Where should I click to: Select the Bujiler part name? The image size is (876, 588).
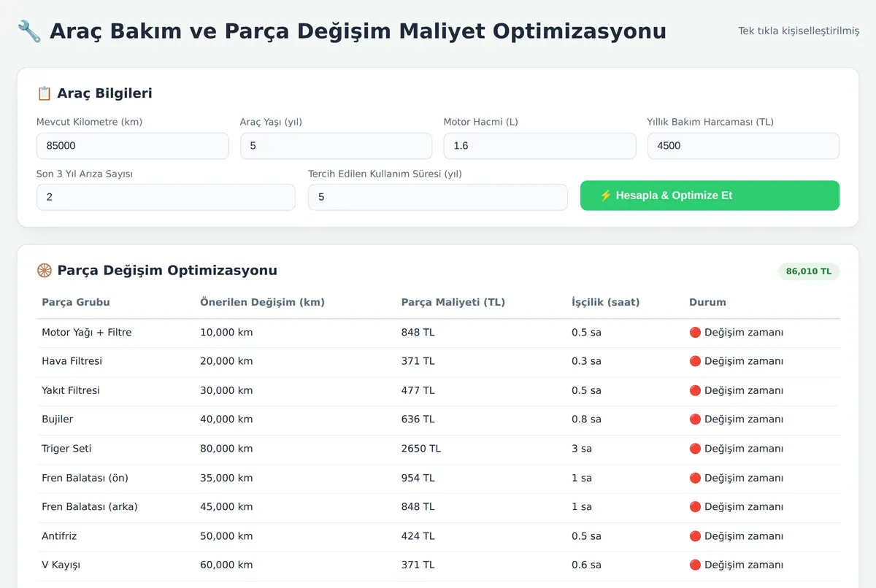click(x=58, y=419)
